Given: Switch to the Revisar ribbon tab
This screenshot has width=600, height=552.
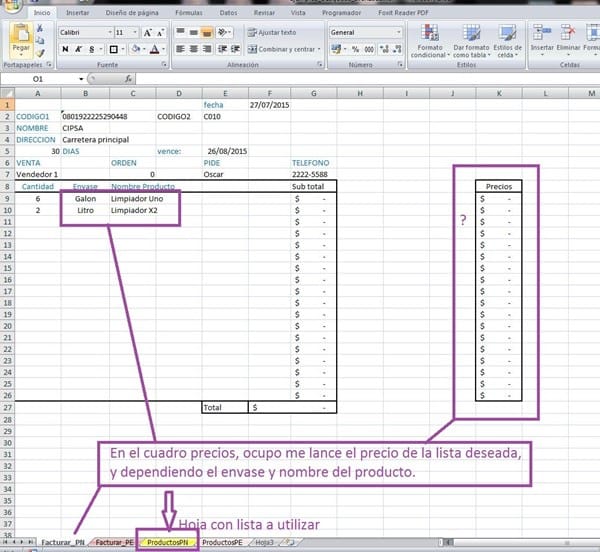Looking at the screenshot, I should coord(264,13).
